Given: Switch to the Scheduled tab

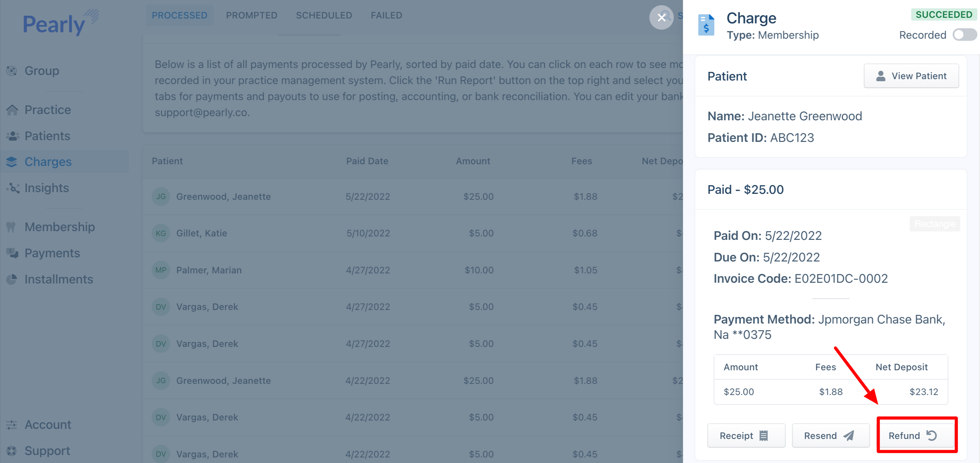Looking at the screenshot, I should 324,15.
